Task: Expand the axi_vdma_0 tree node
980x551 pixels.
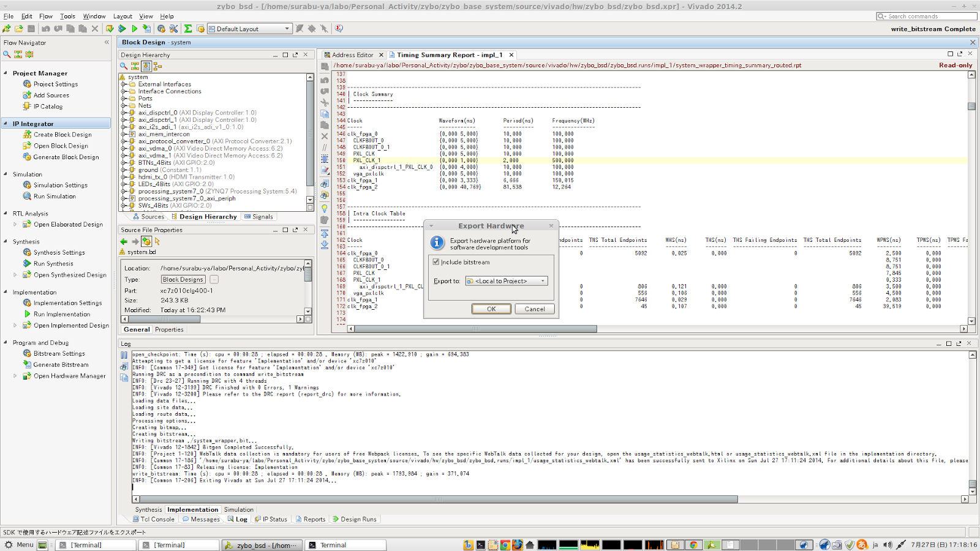Action: tap(124, 149)
